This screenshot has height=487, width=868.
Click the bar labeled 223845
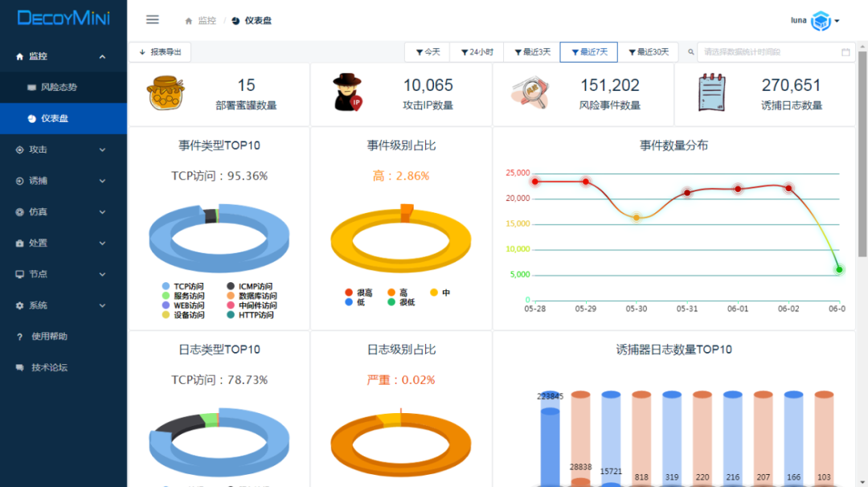coord(550,438)
